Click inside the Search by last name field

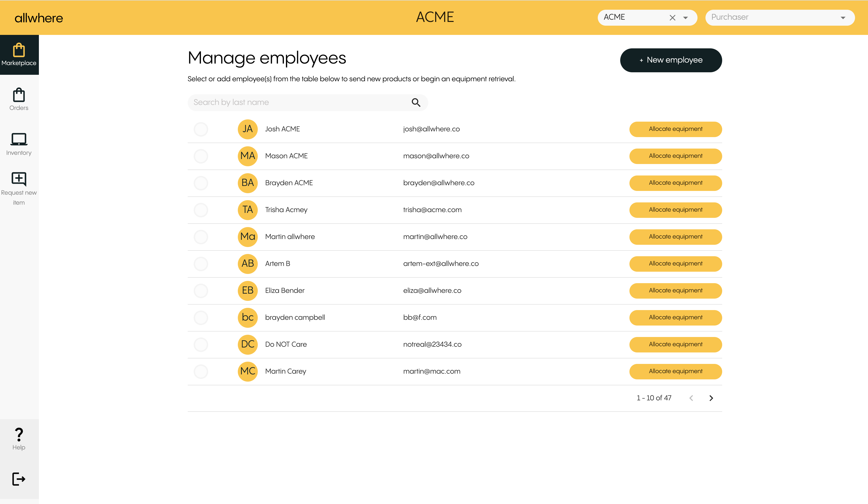click(x=293, y=102)
